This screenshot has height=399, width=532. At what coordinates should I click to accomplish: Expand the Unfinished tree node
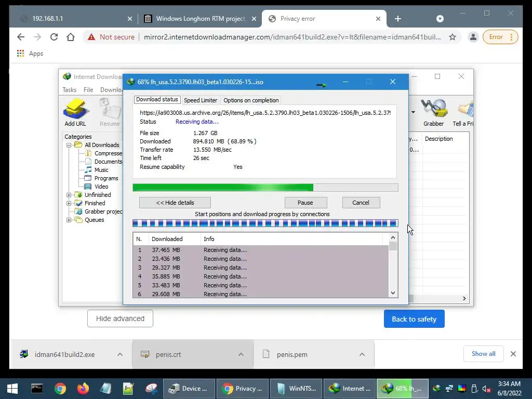tap(69, 195)
